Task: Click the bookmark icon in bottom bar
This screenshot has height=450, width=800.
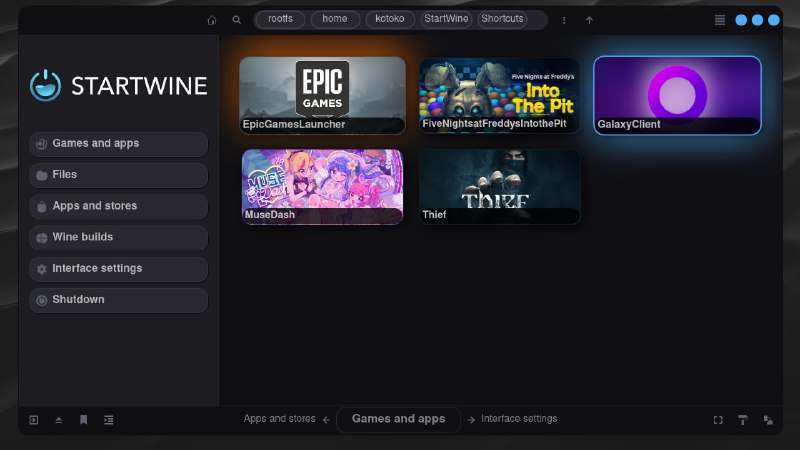Action: pyautogui.click(x=84, y=420)
